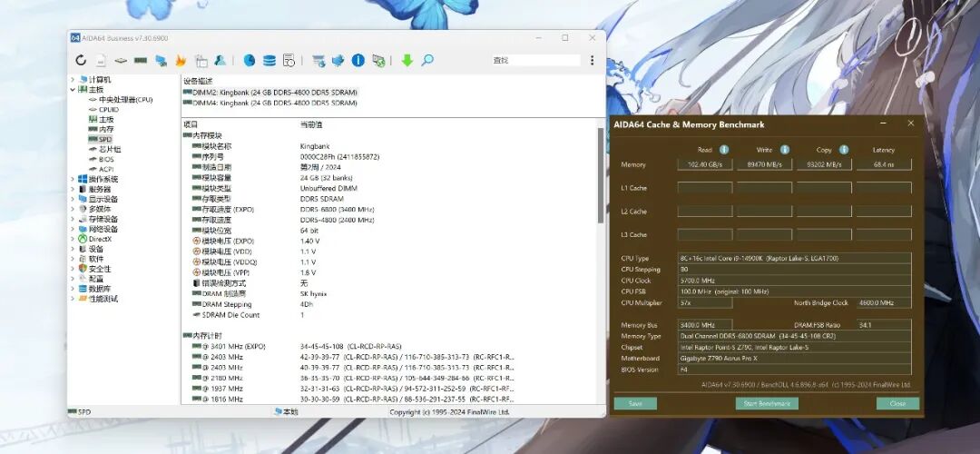The height and width of the screenshot is (454, 980).
Task: Select the ACPI tree item
Action: pos(102,170)
